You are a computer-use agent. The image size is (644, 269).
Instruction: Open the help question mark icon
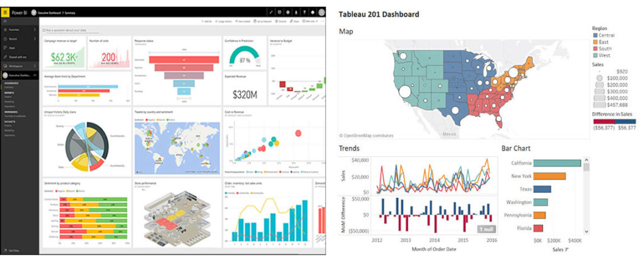[x=304, y=13]
